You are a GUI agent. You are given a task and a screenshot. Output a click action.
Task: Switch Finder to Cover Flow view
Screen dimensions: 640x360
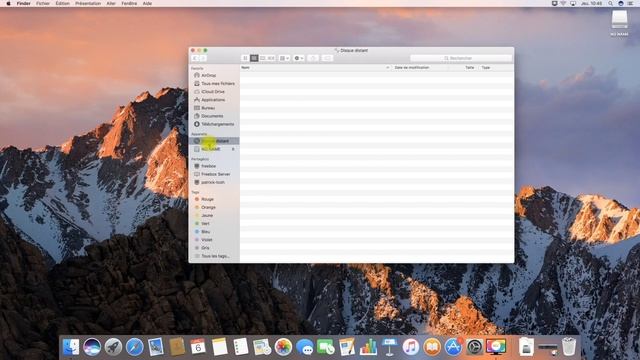click(271, 58)
